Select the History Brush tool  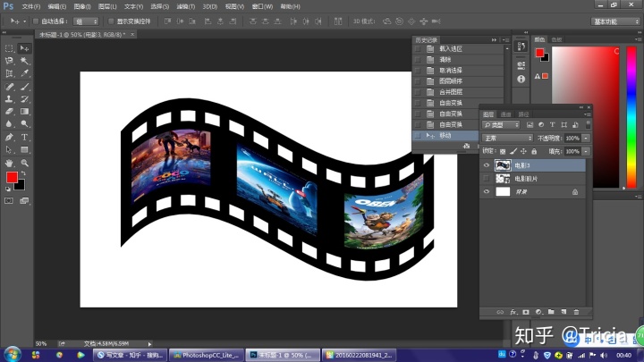[25, 99]
